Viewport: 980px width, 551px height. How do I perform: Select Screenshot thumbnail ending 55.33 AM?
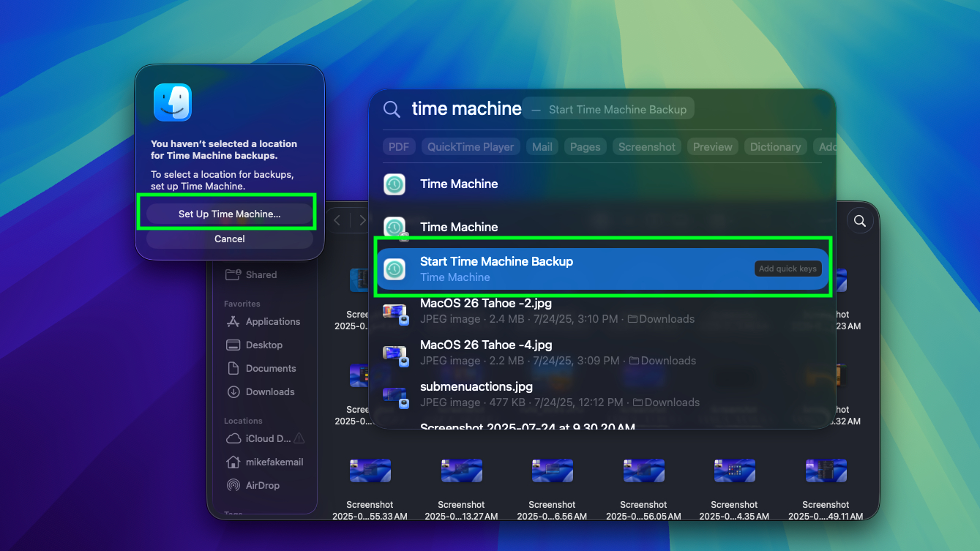(x=370, y=471)
